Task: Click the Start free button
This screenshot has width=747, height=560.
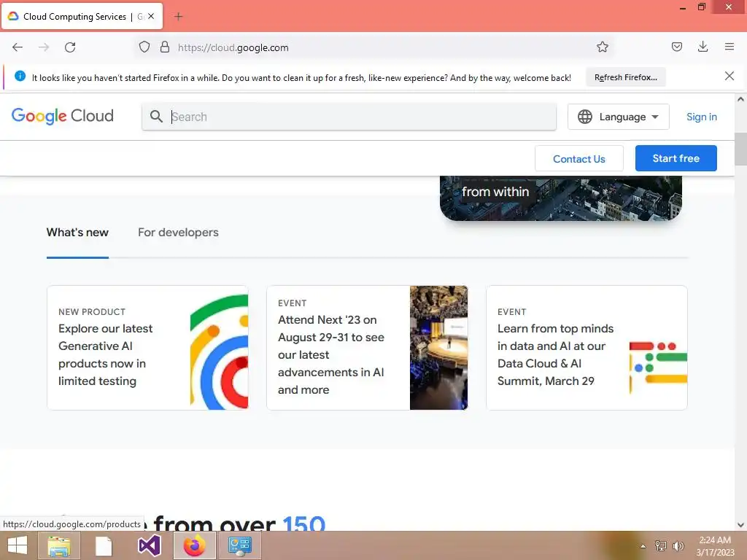Action: point(676,158)
